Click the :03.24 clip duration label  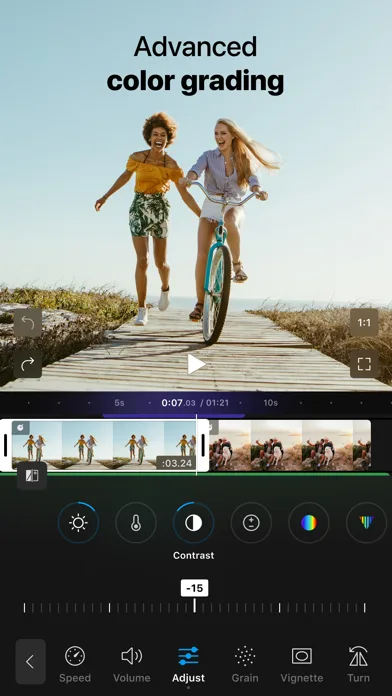[176, 463]
